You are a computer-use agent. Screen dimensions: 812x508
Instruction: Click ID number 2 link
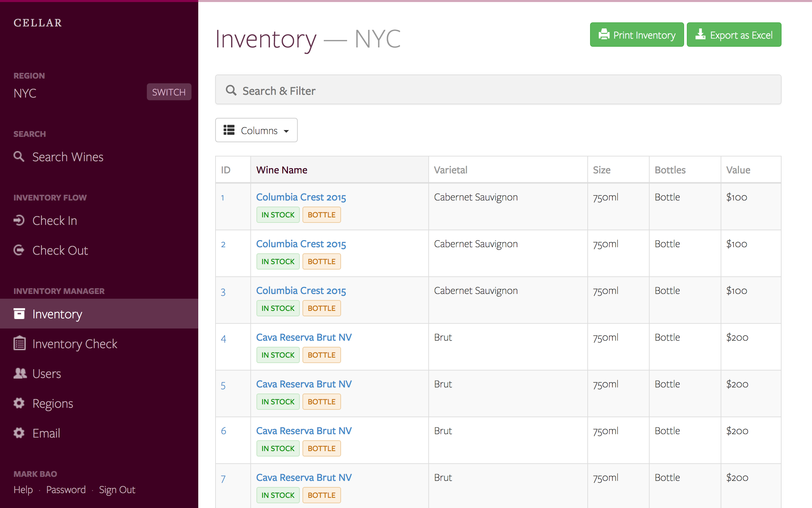pos(223,245)
